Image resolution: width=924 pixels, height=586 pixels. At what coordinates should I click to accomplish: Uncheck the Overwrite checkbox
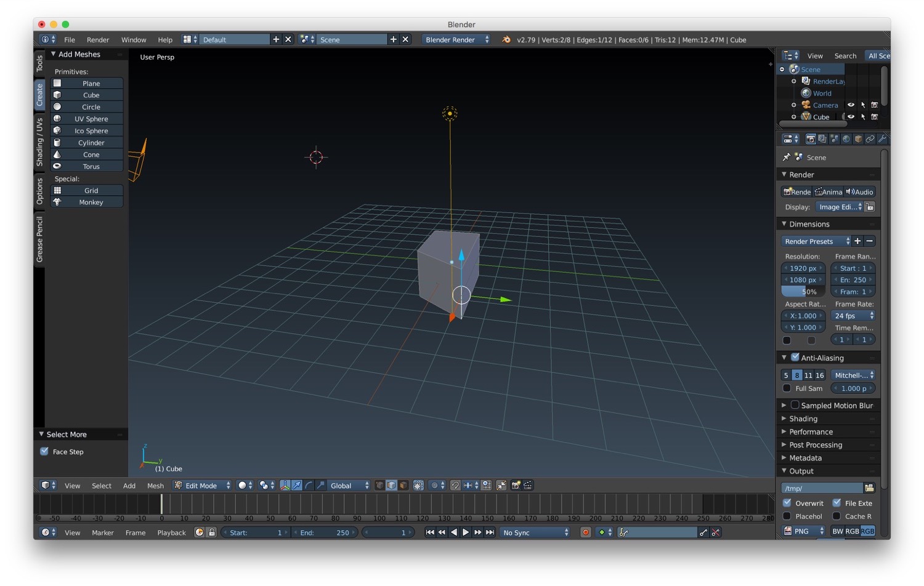(787, 503)
